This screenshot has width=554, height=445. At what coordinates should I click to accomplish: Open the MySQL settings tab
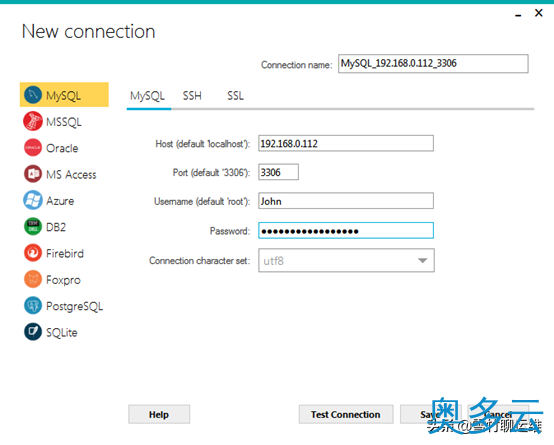pos(147,96)
